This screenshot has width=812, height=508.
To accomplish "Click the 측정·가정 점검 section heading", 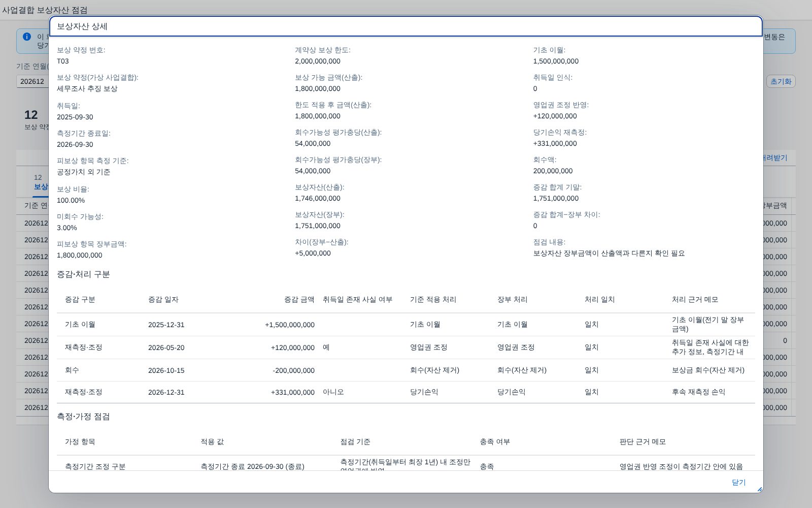I will click(x=83, y=417).
